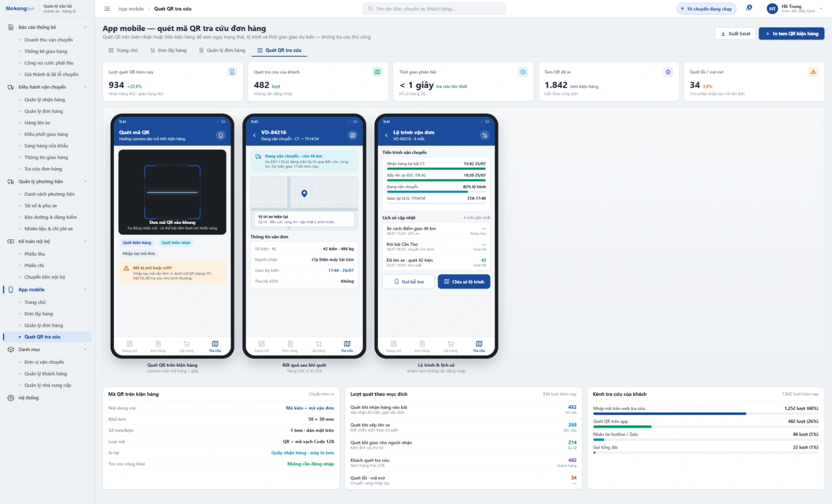Viewport: 832px width, 504px height.
Task: Tap the map icon in VD-84216 phone header
Action: 353,136
